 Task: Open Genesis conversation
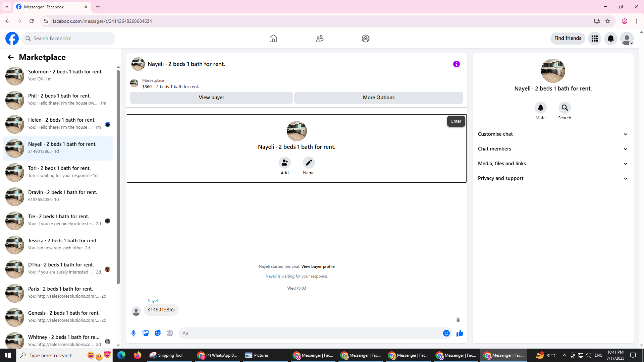(x=58, y=317)
